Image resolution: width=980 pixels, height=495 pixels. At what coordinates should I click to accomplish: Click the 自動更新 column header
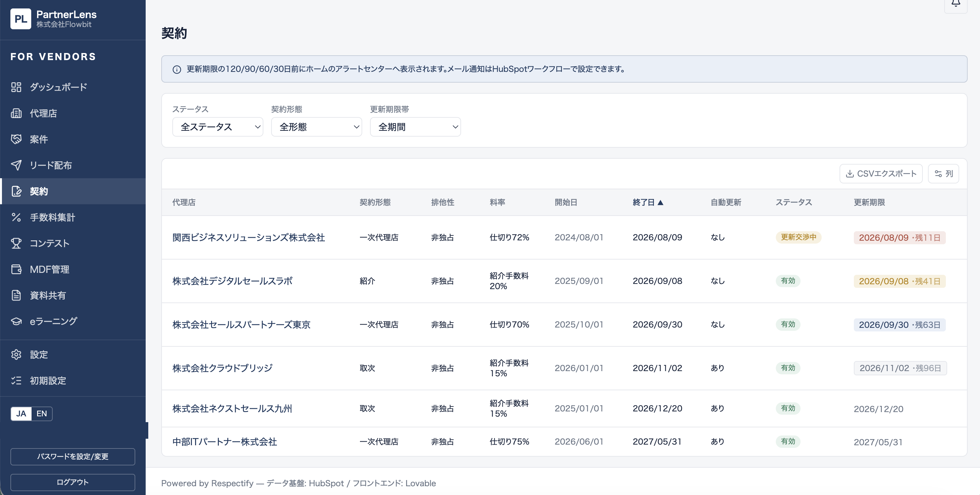pos(726,202)
